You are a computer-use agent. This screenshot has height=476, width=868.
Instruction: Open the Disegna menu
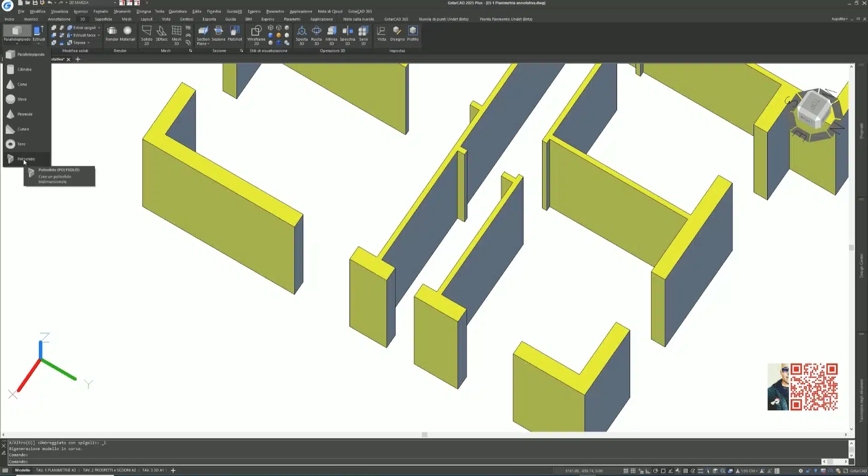[x=143, y=11]
